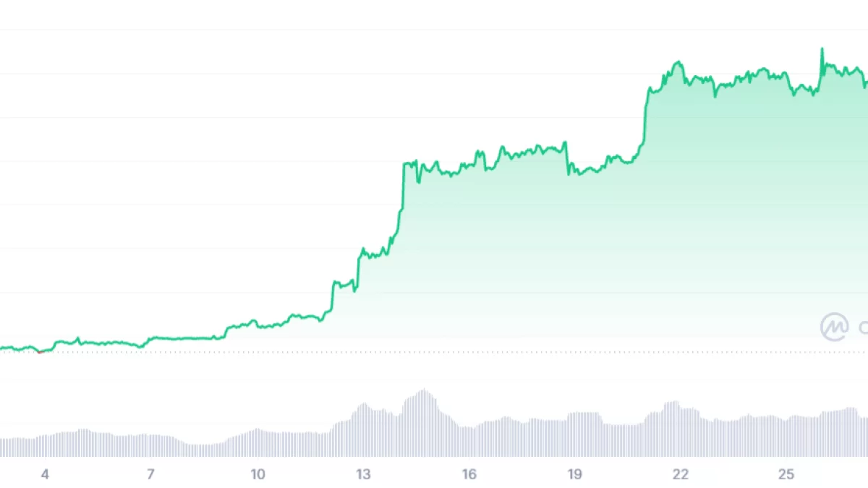
Task: Click the date label 16 on the time axis
Action: (x=469, y=475)
